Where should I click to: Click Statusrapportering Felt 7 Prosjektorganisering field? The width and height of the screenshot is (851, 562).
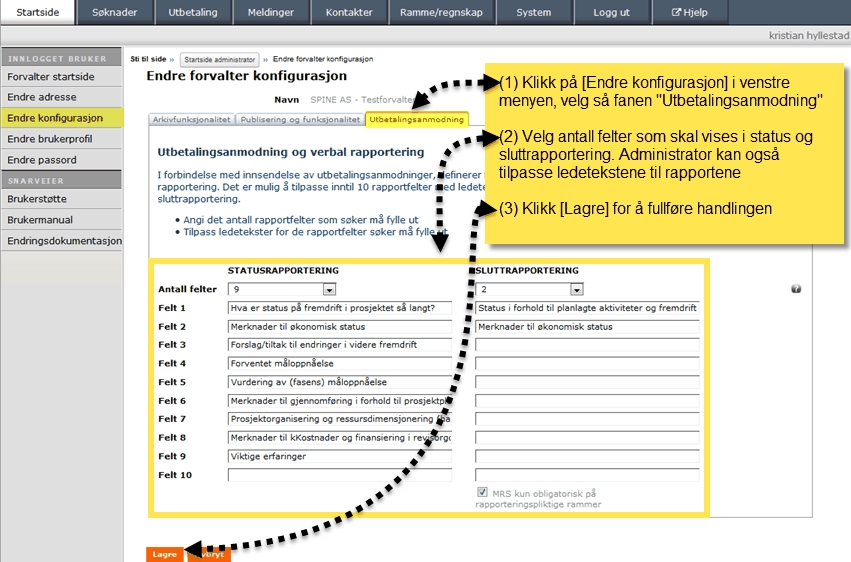(340, 419)
